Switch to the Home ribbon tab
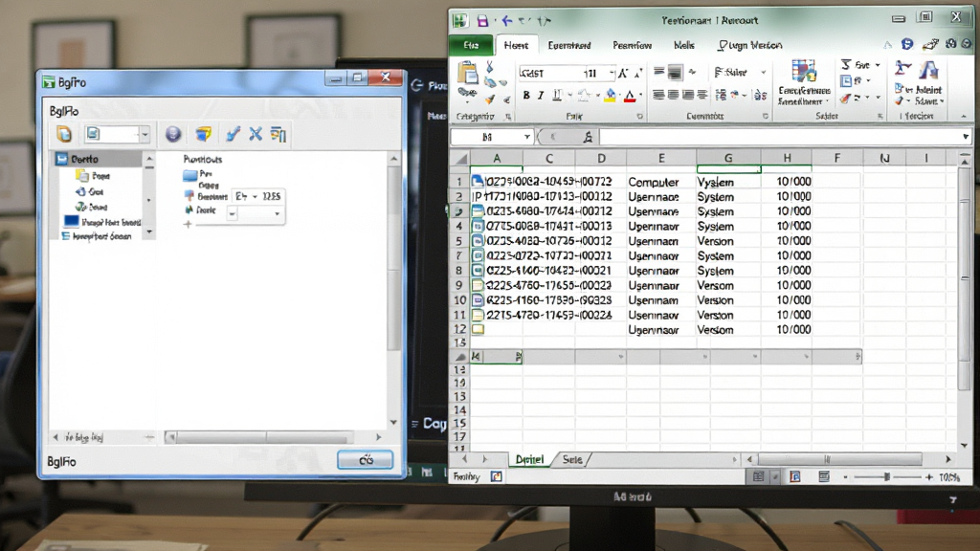 tap(516, 45)
